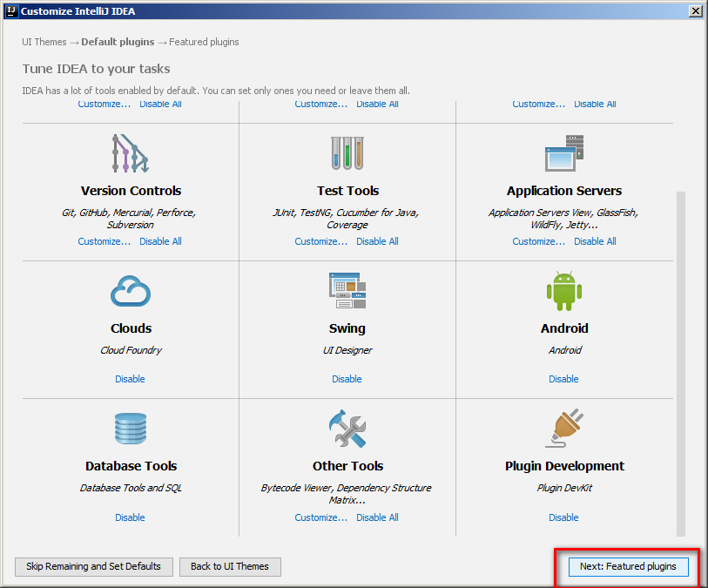This screenshot has height=588, width=708.
Task: Click the Cloud Foundry description text
Action: click(x=131, y=350)
